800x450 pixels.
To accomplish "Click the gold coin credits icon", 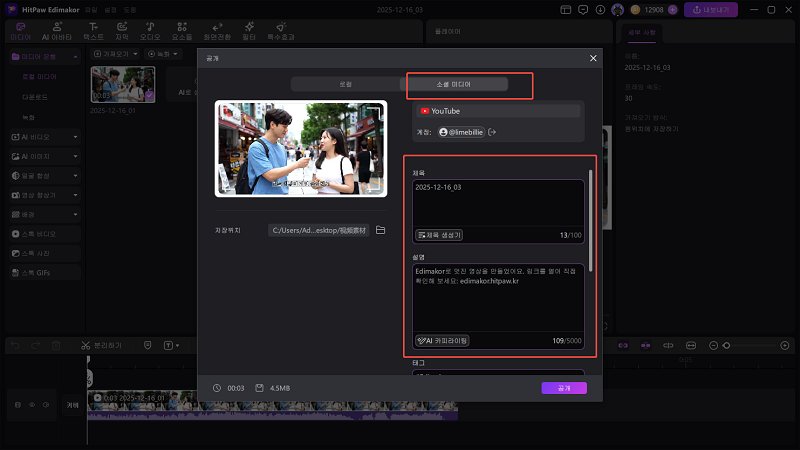I will click(x=635, y=10).
